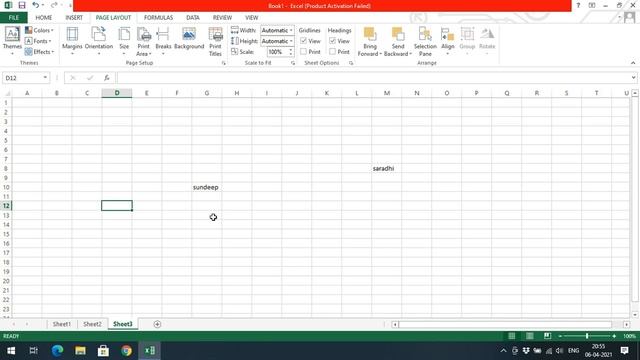Collapse the ribbon with the caret arrow
This screenshot has height=360, width=640.
(633, 63)
